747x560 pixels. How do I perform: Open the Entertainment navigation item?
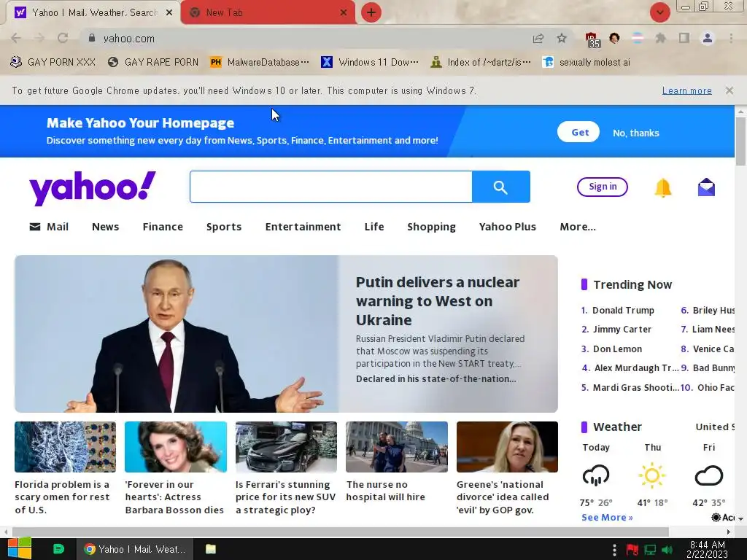303,227
